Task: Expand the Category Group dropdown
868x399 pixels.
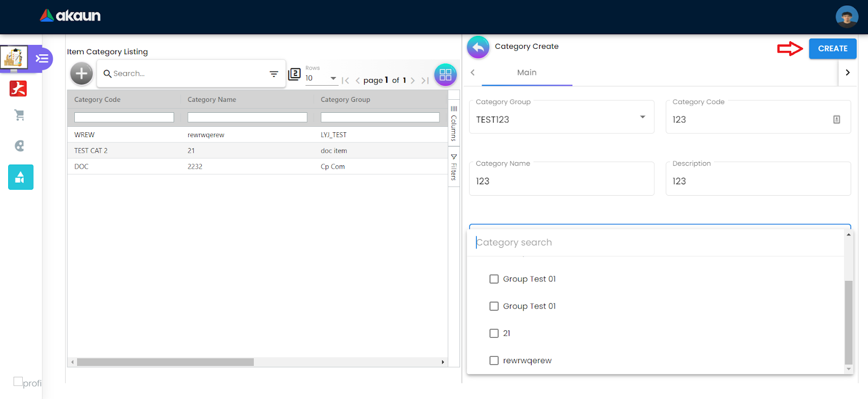Action: click(642, 117)
